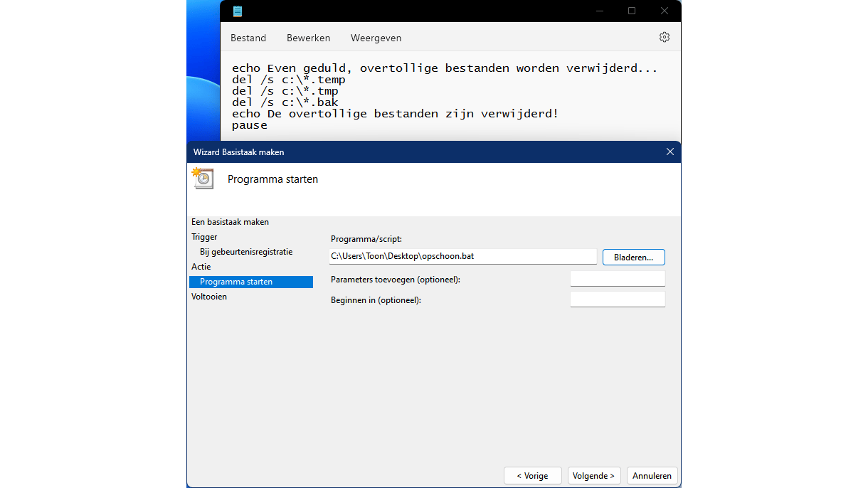This screenshot has height=488, width=868.
Task: Open Notepad settings via the gear icon
Action: 664,37
